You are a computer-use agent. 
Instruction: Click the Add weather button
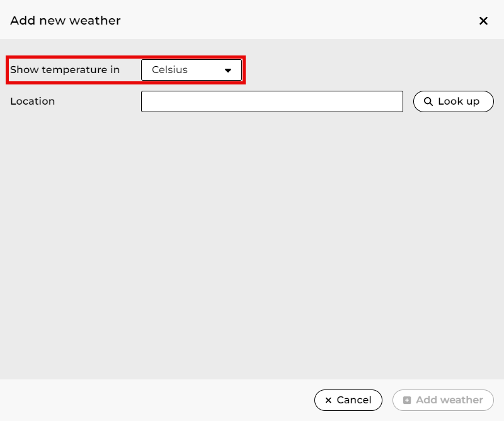[x=443, y=400]
